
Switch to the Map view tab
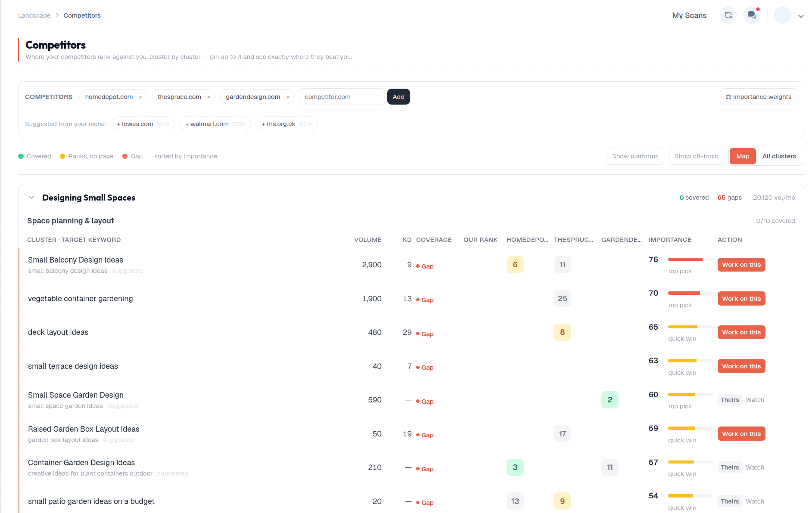tap(743, 156)
